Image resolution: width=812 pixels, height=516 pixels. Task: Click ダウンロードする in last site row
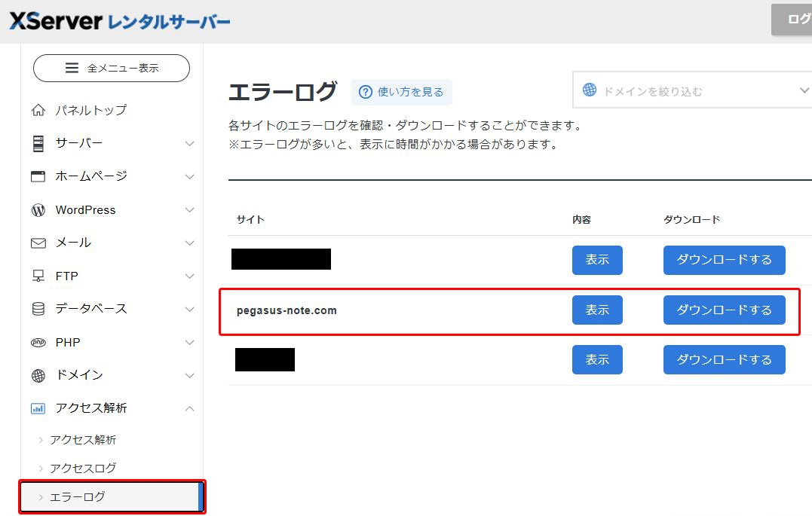[724, 360]
